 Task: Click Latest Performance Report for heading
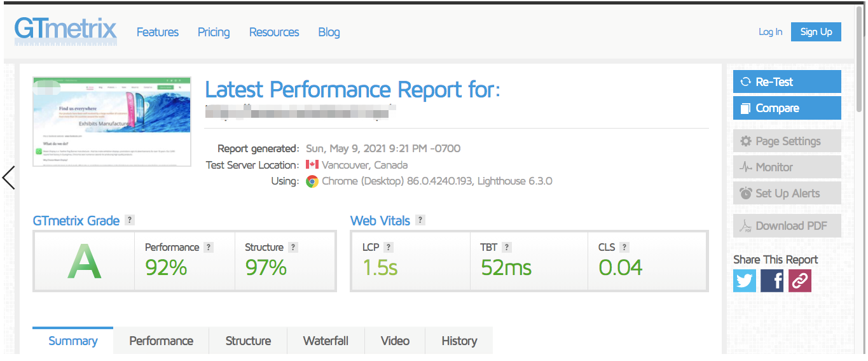tap(353, 90)
